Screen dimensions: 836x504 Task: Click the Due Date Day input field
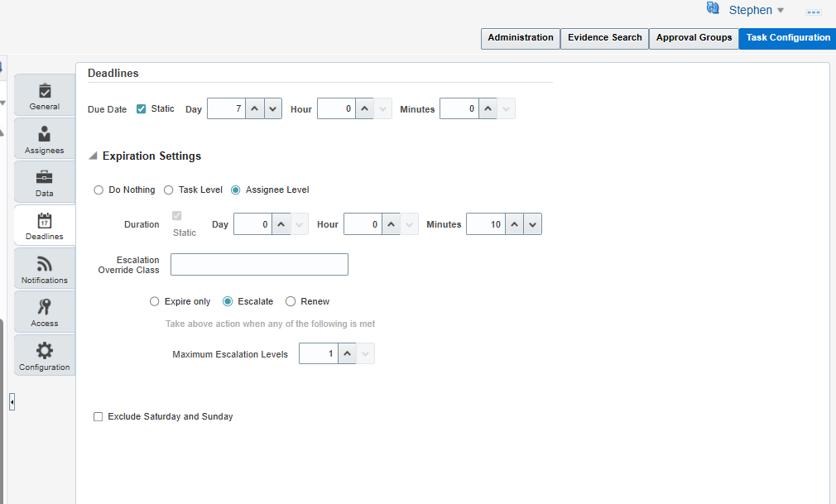point(227,108)
